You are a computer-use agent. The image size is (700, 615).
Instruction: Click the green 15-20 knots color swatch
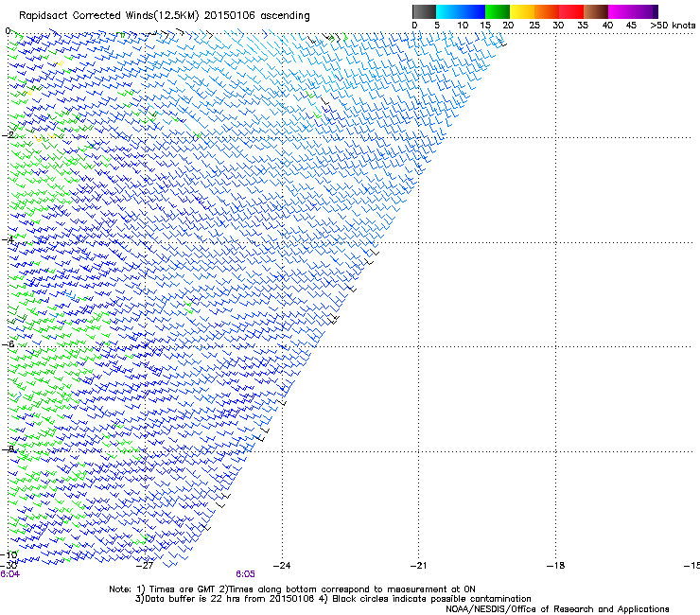(498, 11)
